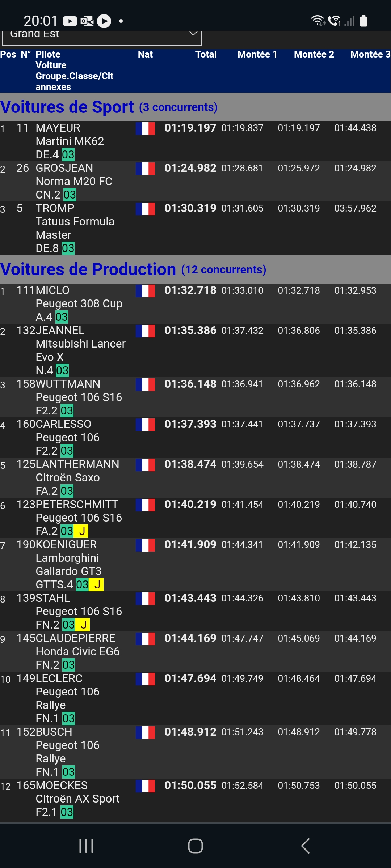Select WUTTMANN's total time 01:36.148
Image resolution: width=391 pixels, height=868 pixels.
(190, 384)
